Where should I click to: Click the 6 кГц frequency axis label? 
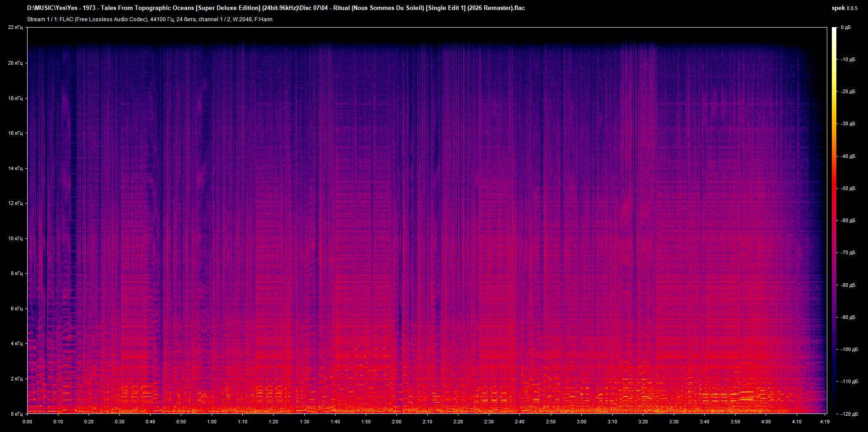click(x=17, y=309)
